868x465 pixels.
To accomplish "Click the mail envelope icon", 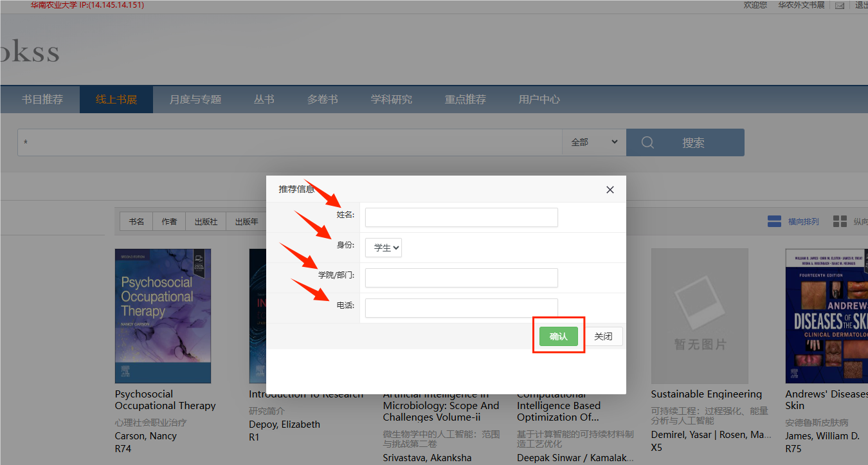I will pyautogui.click(x=840, y=6).
